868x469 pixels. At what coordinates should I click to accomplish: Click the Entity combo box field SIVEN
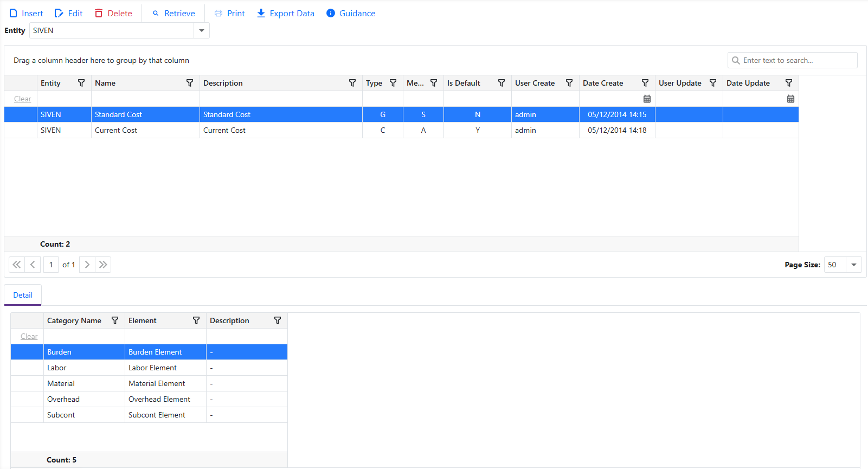(112, 30)
